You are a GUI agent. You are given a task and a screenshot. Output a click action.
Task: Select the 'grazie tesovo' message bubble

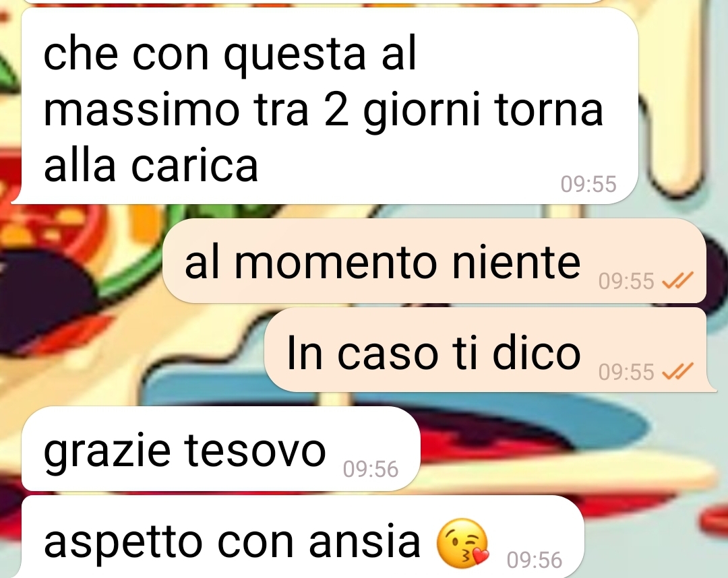click(221, 449)
